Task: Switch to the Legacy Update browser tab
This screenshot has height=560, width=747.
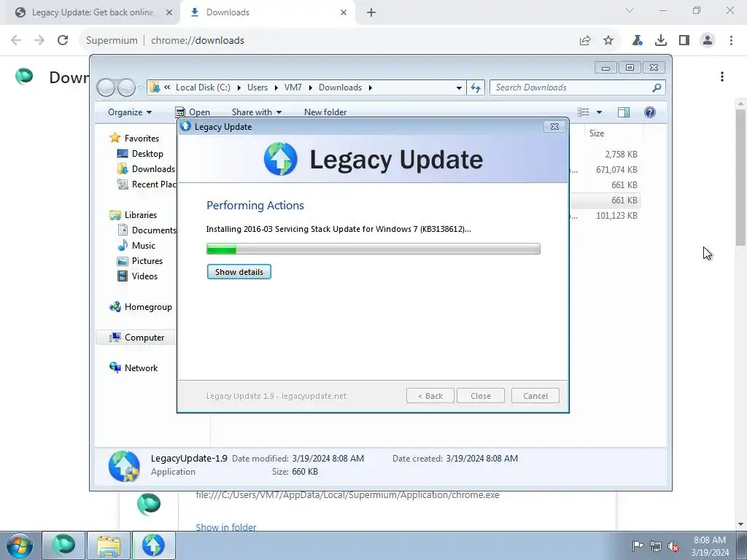Action: [93, 12]
